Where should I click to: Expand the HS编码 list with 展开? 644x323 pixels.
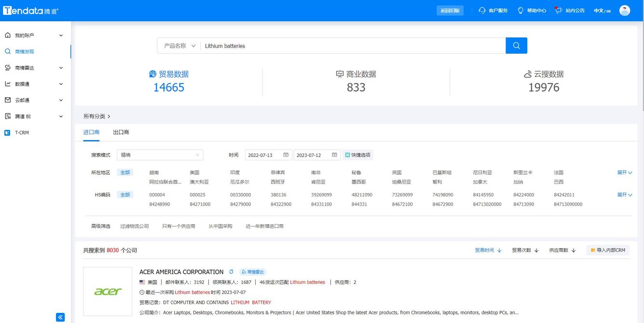625,195
